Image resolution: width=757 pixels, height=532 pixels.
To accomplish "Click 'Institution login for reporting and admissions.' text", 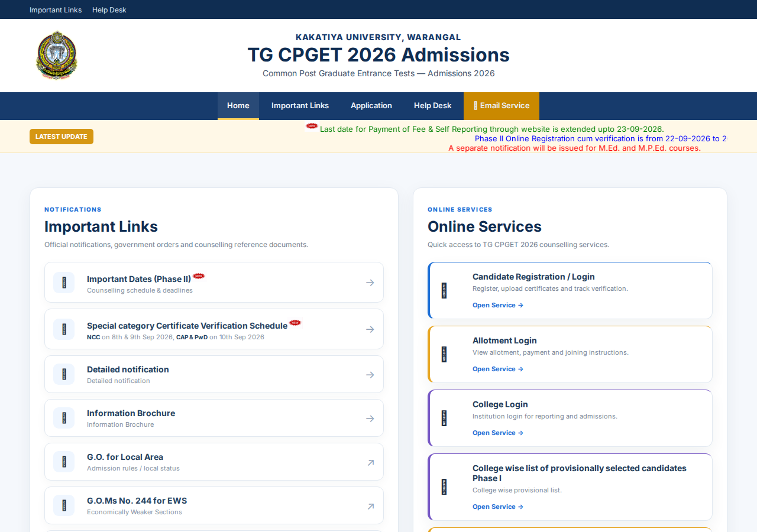I will [x=545, y=416].
